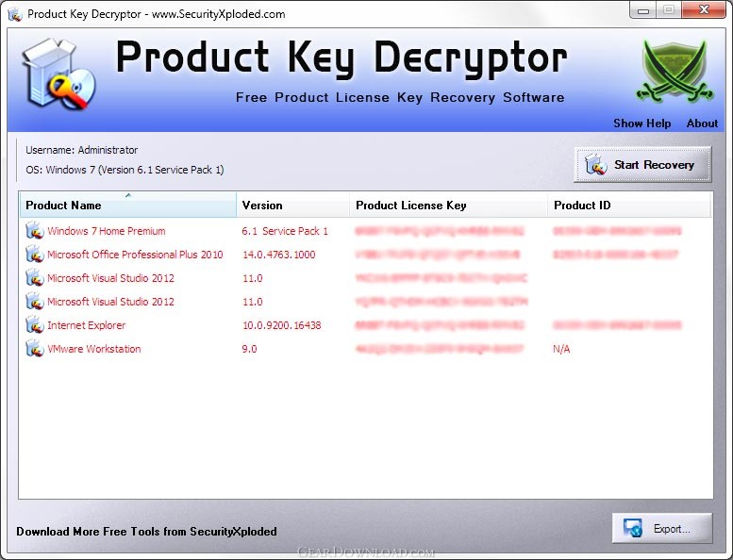Click the blurred VMware Workstation license key
The width and height of the screenshot is (733, 560).
pos(439,349)
